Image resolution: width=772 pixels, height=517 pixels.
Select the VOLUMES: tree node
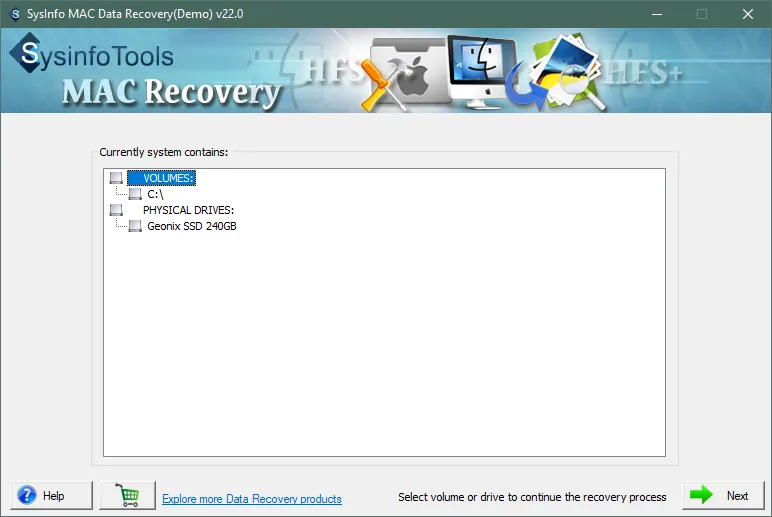pos(161,178)
